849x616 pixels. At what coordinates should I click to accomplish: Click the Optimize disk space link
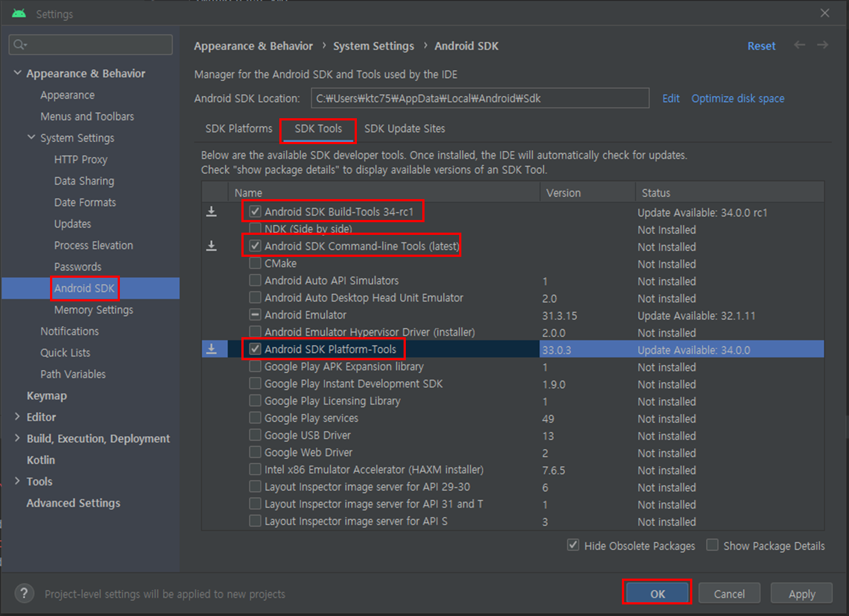pyautogui.click(x=737, y=98)
